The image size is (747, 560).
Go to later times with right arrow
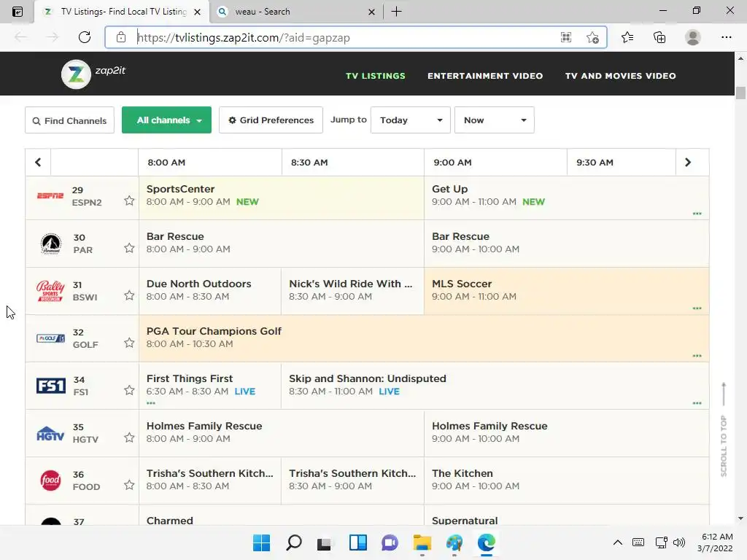tap(687, 163)
